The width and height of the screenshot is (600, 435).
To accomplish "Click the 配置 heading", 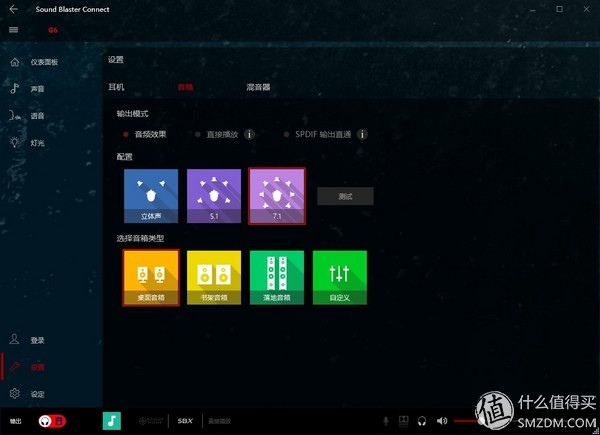I will pyautogui.click(x=124, y=157).
